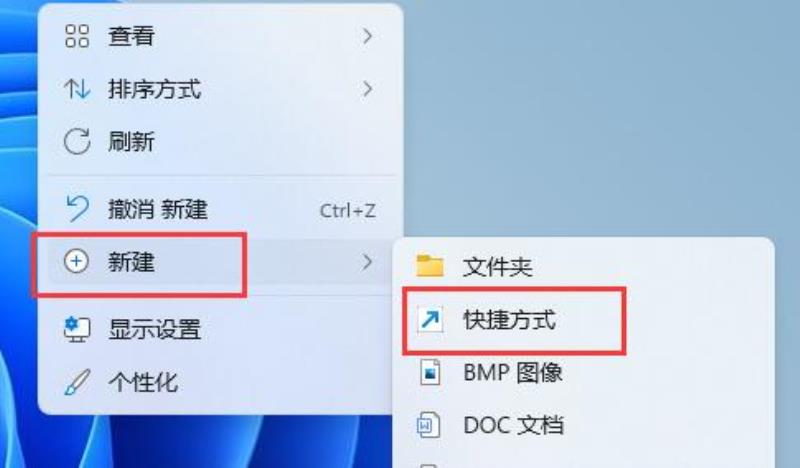Click the DOC document file icon

(429, 425)
